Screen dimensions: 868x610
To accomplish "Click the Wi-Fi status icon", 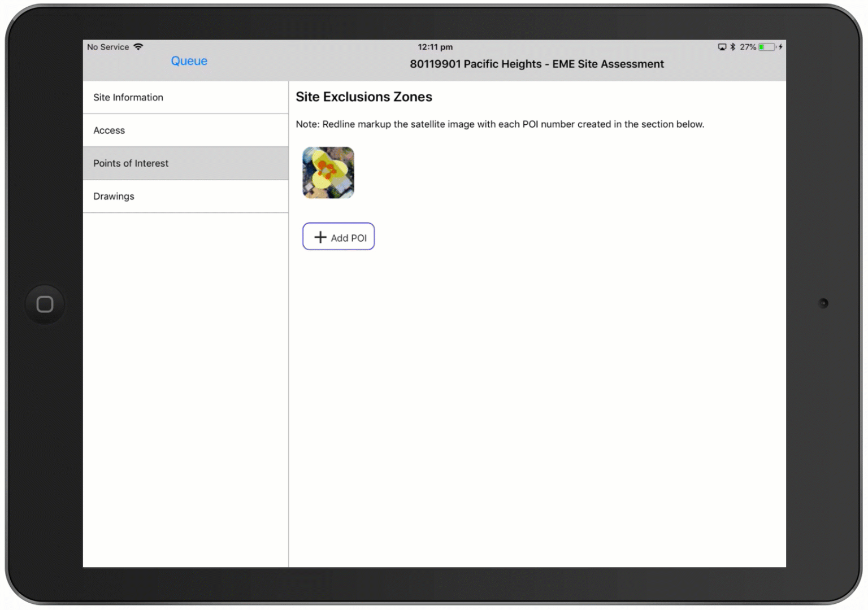I will pyautogui.click(x=138, y=47).
